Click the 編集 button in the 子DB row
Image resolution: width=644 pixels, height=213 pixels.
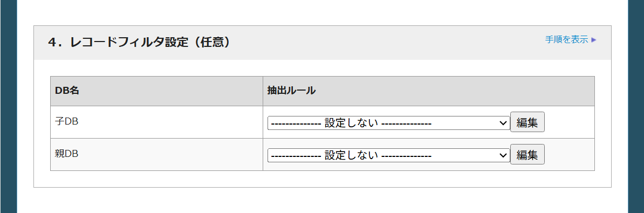(x=527, y=122)
